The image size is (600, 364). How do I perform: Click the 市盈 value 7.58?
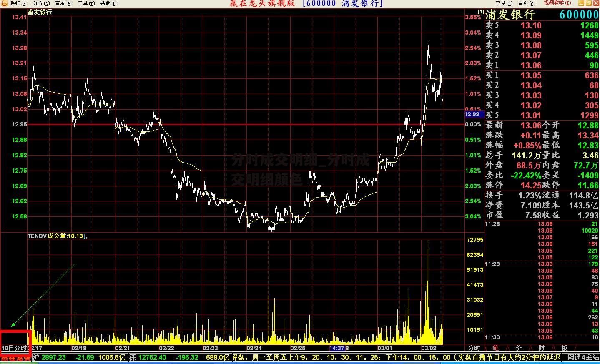point(533,216)
